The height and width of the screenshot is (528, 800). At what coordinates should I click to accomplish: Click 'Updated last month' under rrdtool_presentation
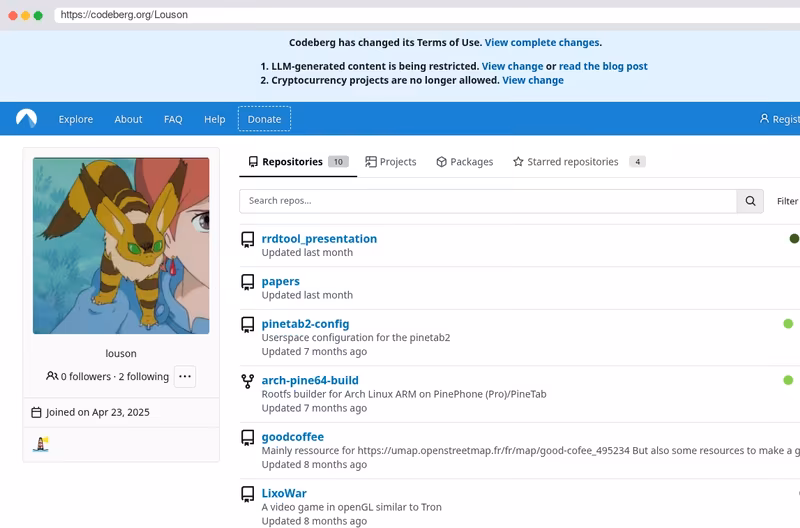click(x=307, y=253)
